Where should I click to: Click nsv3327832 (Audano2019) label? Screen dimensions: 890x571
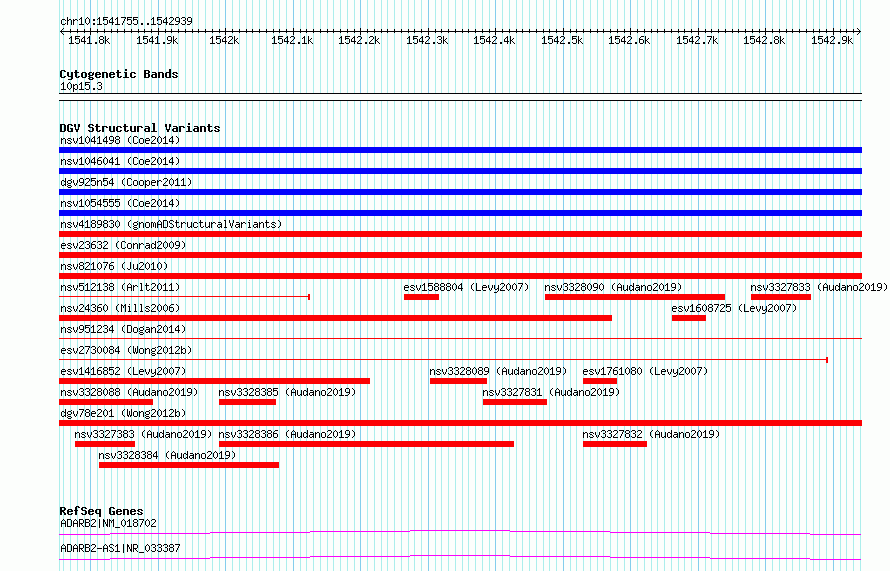click(x=651, y=434)
